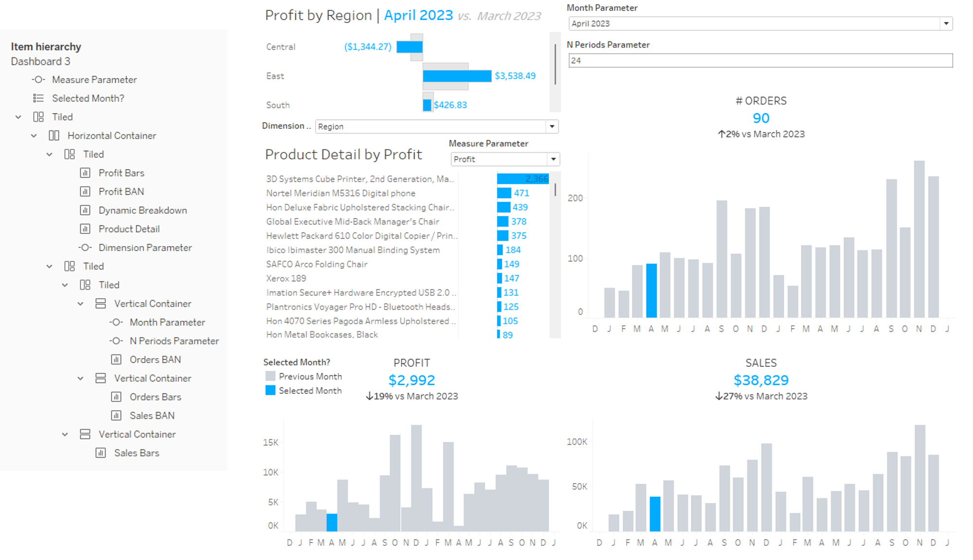Click the Sales Bars sheet icon
The image size is (973, 560).
click(x=101, y=453)
